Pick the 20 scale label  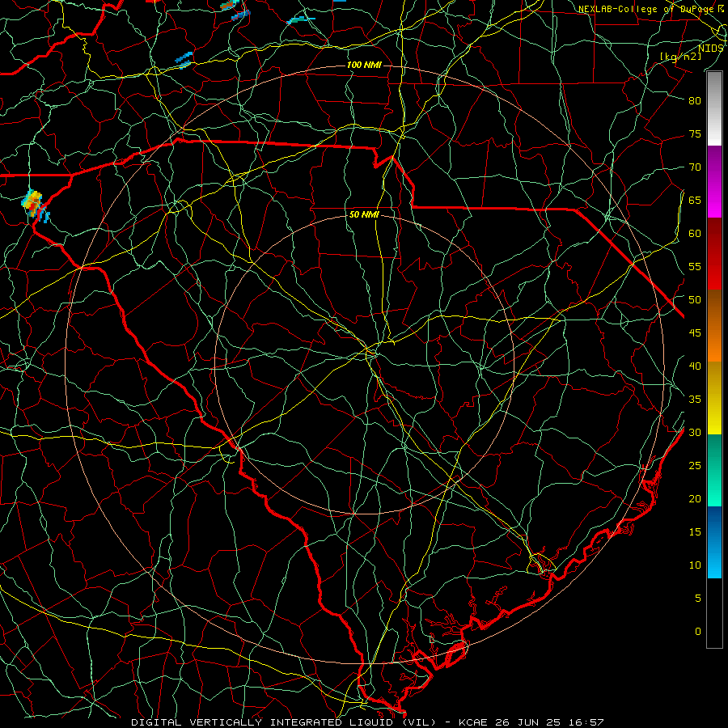click(x=695, y=499)
